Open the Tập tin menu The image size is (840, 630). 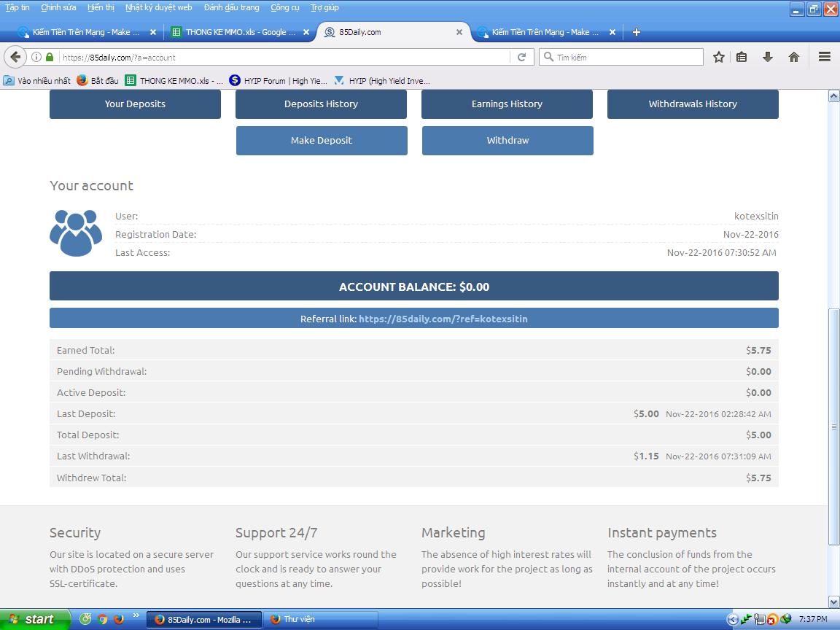[17, 7]
